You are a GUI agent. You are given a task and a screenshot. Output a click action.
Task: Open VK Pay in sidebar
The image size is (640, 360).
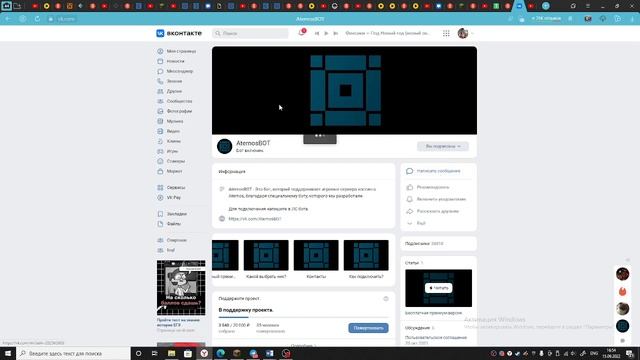(169, 198)
